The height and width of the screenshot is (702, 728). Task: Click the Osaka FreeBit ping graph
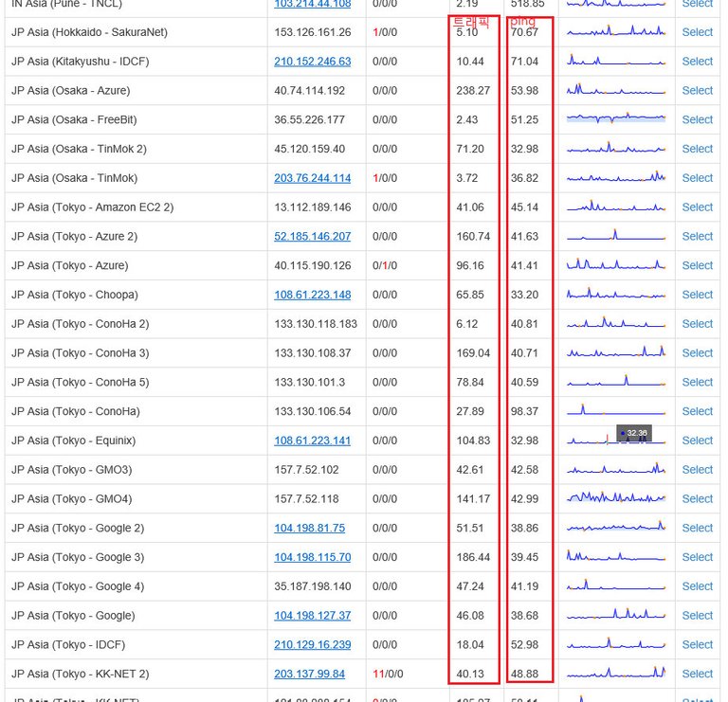pos(616,119)
